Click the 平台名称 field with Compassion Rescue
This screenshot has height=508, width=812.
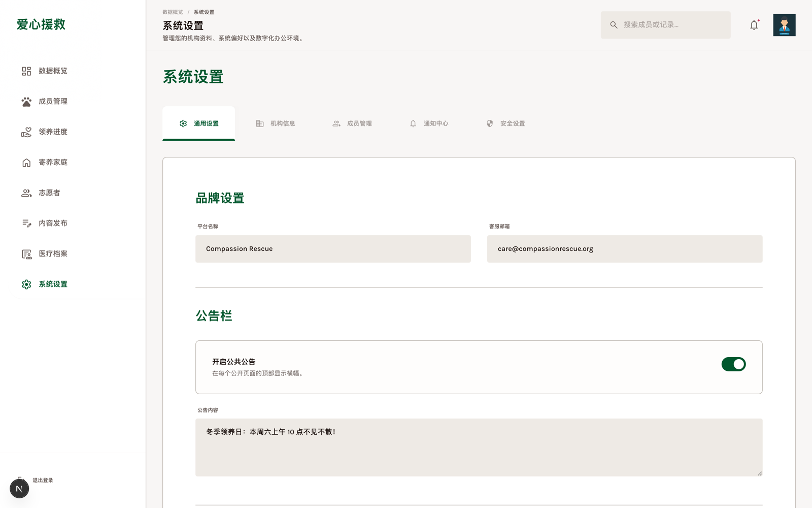333,249
